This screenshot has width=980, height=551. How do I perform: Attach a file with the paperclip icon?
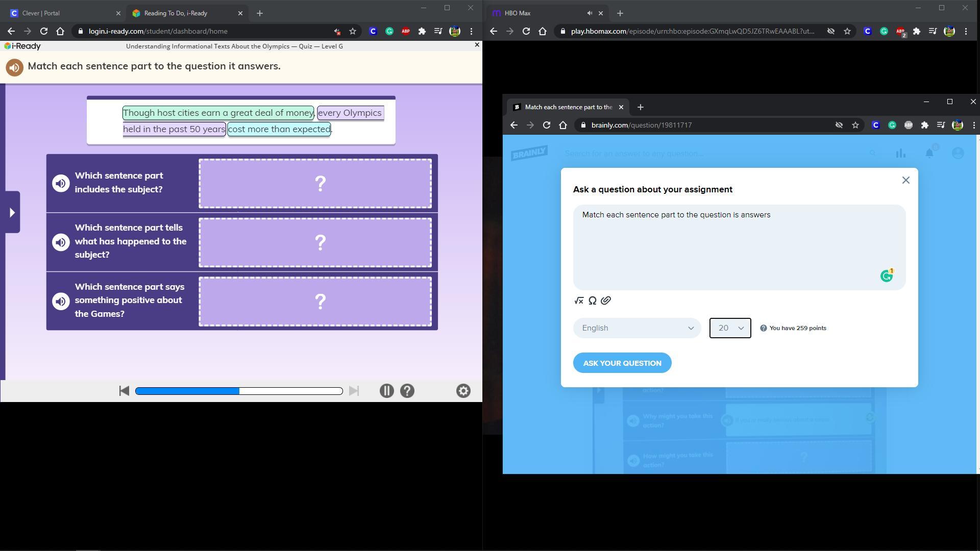click(606, 300)
